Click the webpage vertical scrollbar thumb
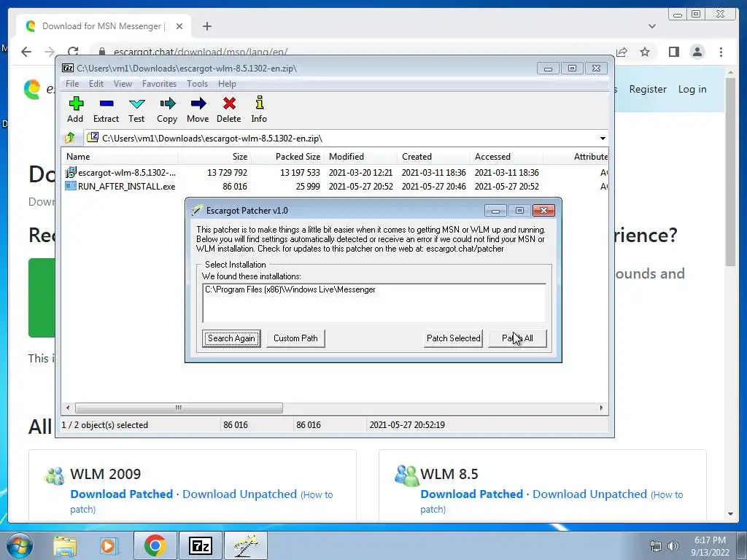Image resolution: width=747 pixels, height=560 pixels. point(731,171)
